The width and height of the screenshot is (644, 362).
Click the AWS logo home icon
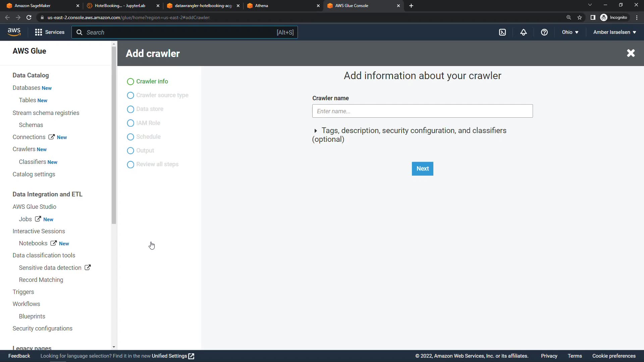(14, 32)
